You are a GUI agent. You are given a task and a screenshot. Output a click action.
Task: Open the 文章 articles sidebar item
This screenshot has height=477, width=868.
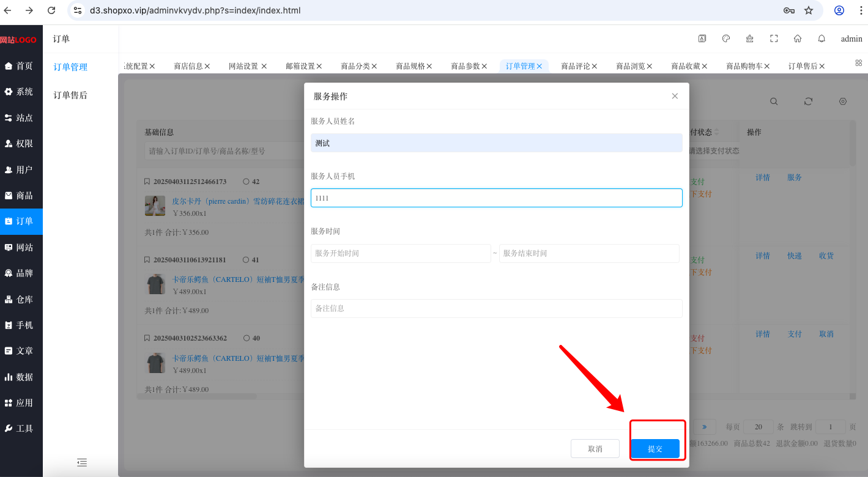pos(21,351)
